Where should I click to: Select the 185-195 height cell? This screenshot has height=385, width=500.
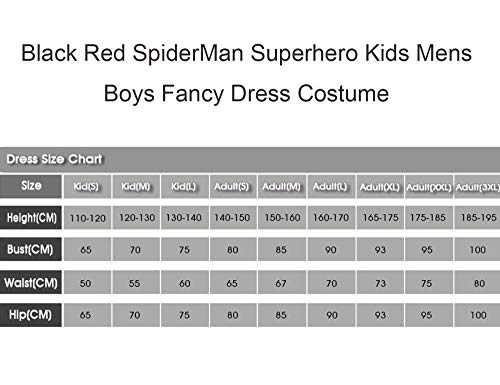pyautogui.click(x=477, y=218)
